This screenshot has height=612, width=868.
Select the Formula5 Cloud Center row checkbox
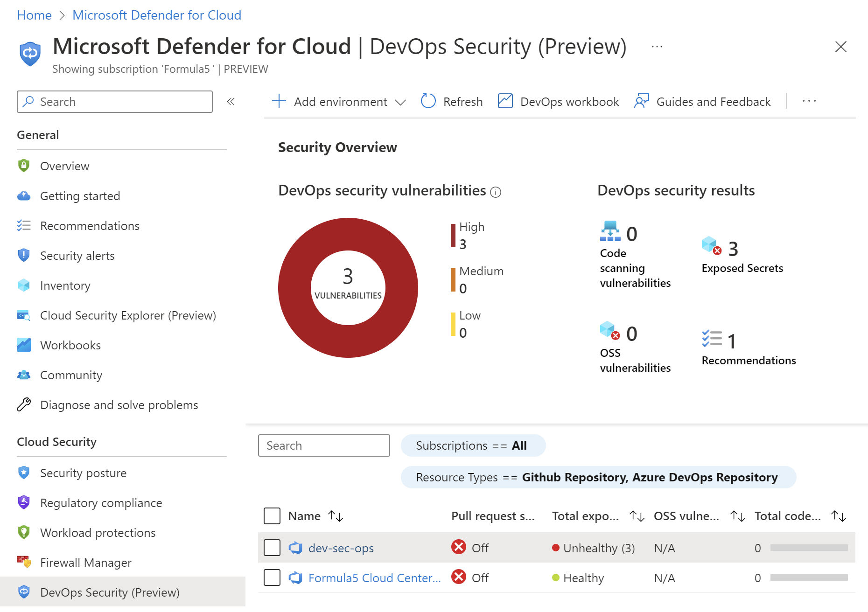(272, 577)
